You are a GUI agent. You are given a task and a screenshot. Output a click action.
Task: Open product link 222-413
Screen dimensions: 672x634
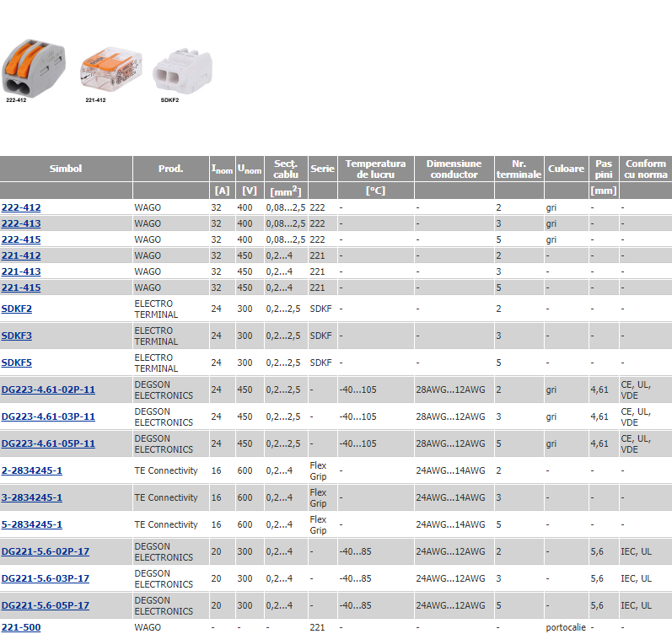(21, 223)
